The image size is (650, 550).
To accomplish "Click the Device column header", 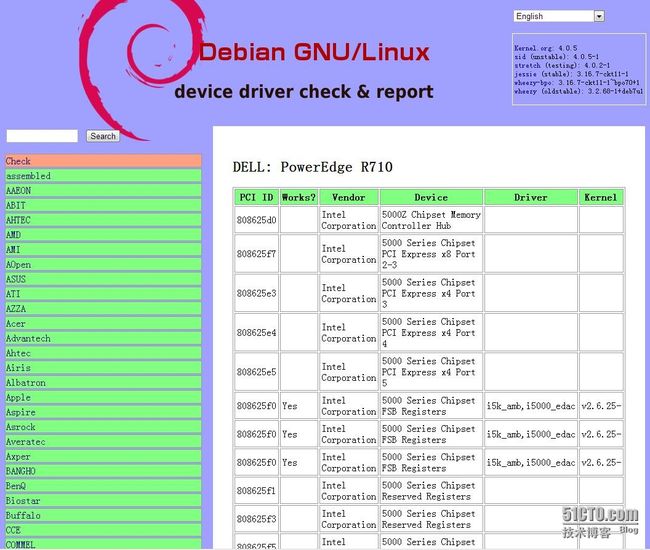I will coord(431,197).
